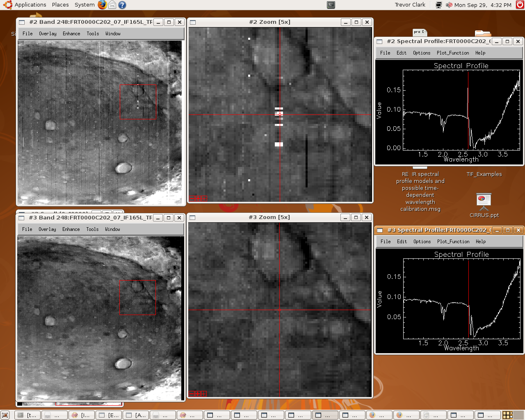Open window menu icon of #3 Zoom window

click(x=193, y=217)
